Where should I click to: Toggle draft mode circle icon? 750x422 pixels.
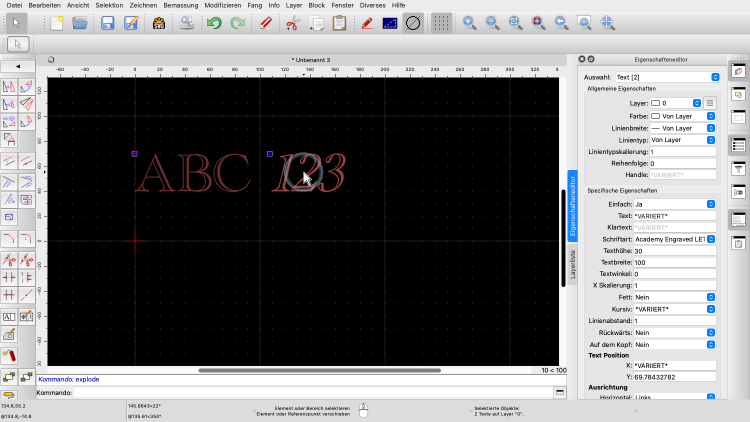coord(412,22)
